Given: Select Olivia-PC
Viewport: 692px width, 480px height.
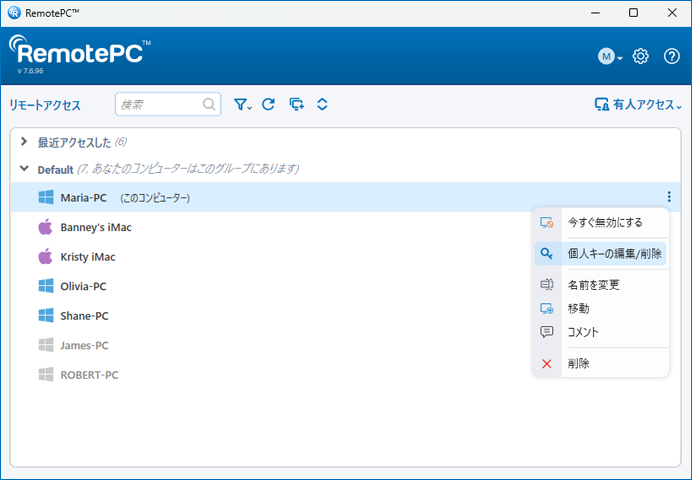Looking at the screenshot, I should [83, 286].
